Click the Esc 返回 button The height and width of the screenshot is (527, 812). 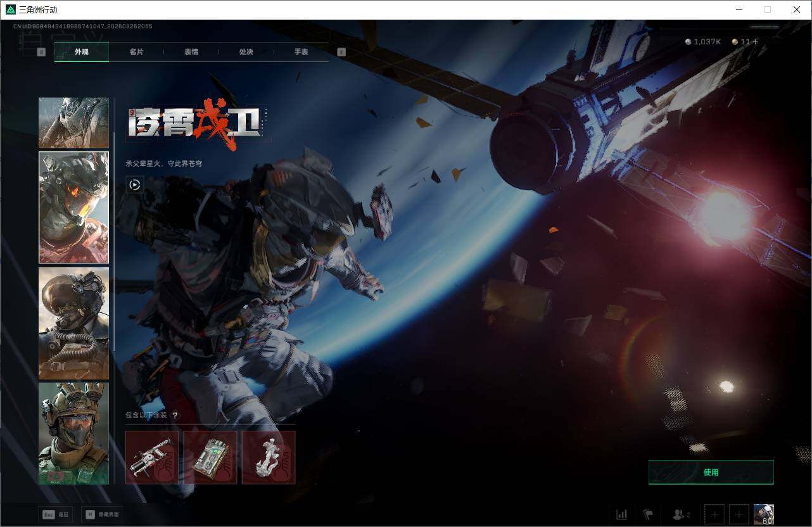[x=56, y=514]
